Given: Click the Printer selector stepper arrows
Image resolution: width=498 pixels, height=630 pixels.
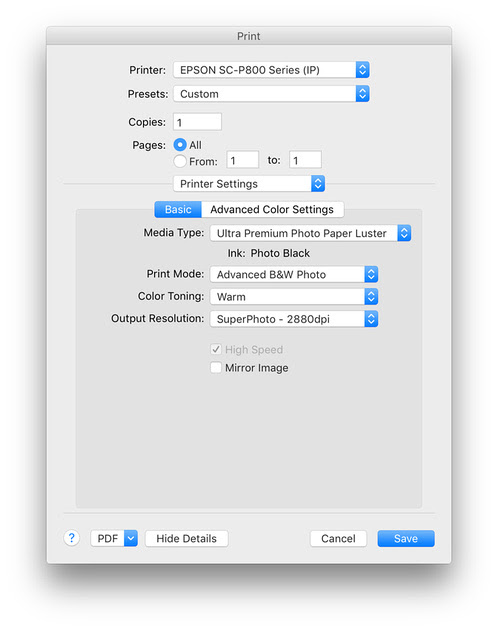Looking at the screenshot, I should pyautogui.click(x=362, y=70).
